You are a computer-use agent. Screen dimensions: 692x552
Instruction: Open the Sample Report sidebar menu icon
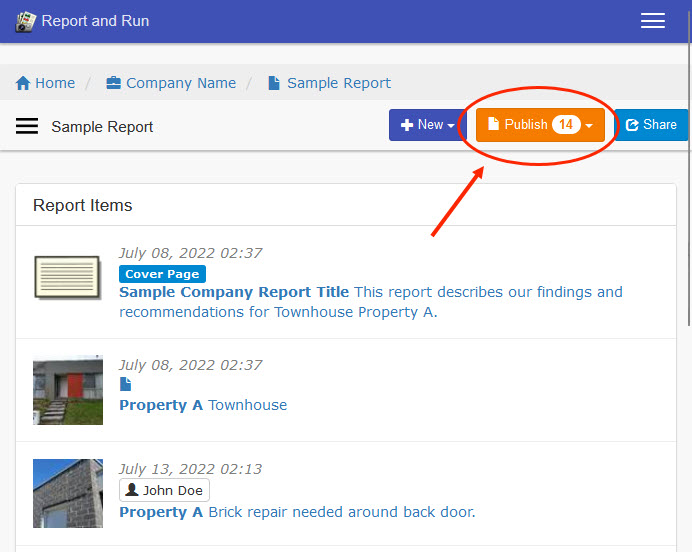point(27,126)
